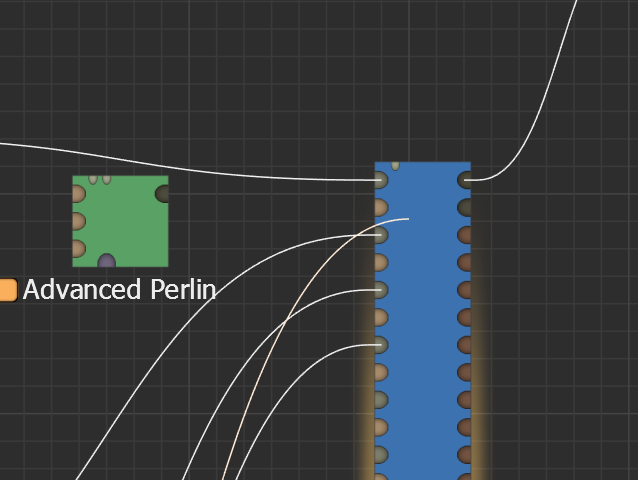This screenshot has width=638, height=480.
Task: Click third left input port on blue node
Action: (x=380, y=235)
